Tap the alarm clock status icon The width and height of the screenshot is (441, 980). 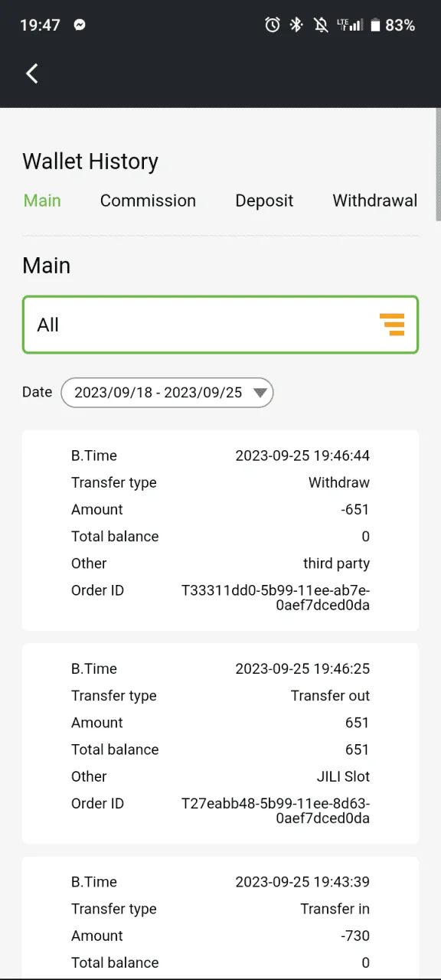click(x=273, y=25)
